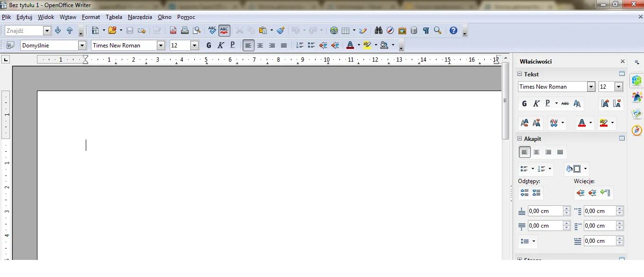This screenshot has height=277, width=644.
Task: Toggle AutoSpellcheck in toolbar
Action: click(224, 30)
